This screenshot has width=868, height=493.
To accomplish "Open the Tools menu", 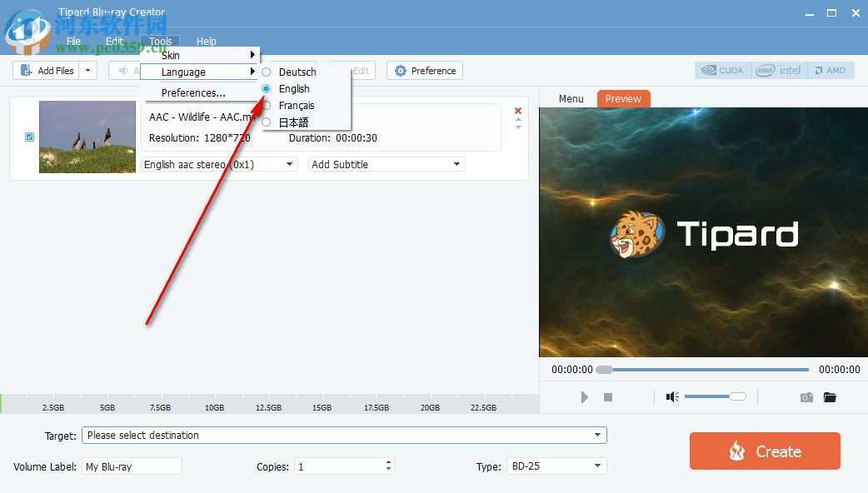I will coord(160,40).
